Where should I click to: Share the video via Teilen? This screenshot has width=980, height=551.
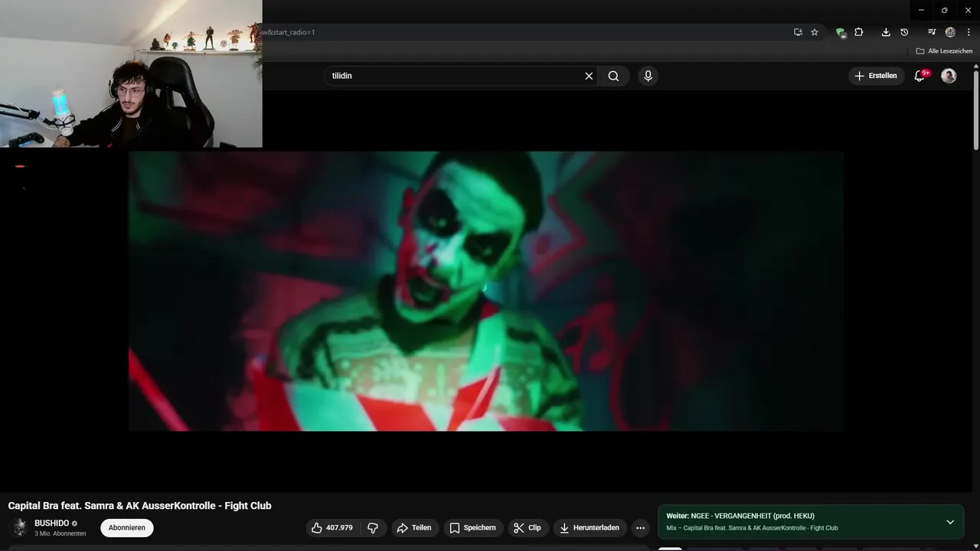(x=414, y=527)
